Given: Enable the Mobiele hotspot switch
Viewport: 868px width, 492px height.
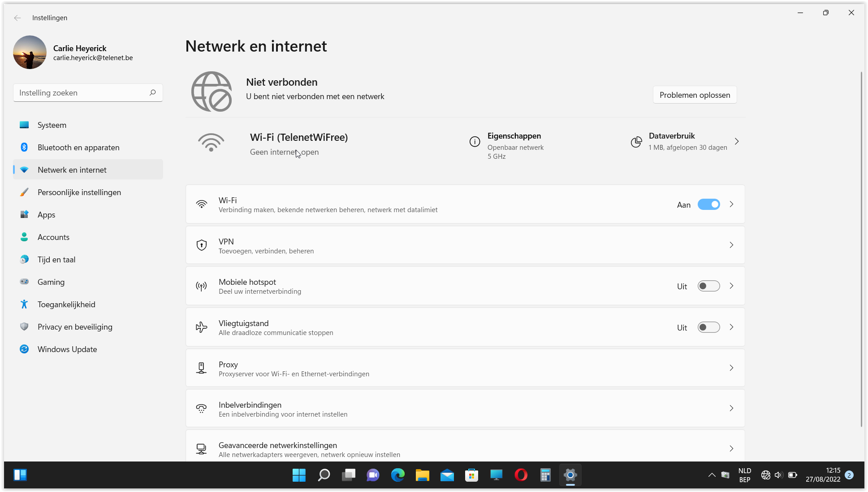Looking at the screenshot, I should tap(708, 286).
